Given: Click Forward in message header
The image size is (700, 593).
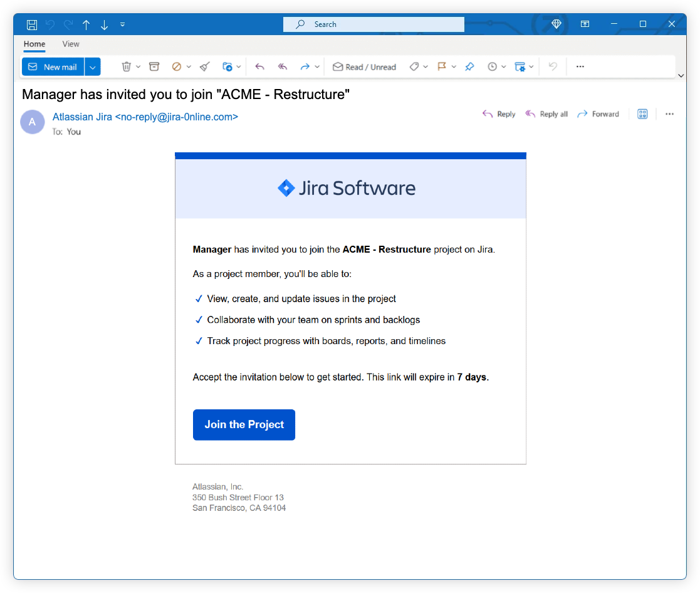Looking at the screenshot, I should coord(598,114).
